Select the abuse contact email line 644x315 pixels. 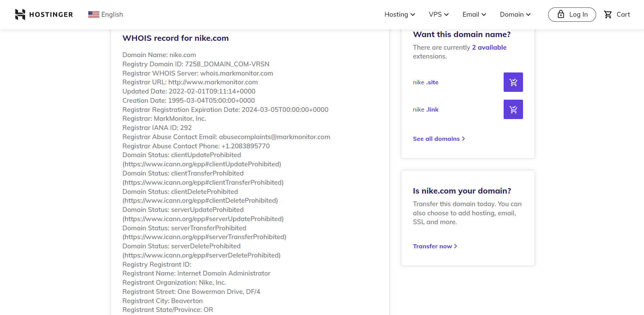point(226,137)
